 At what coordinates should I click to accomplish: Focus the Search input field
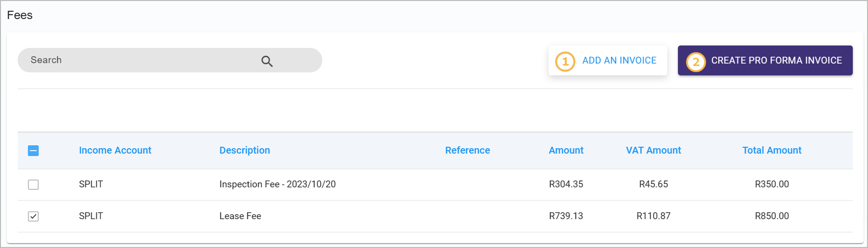[170, 60]
